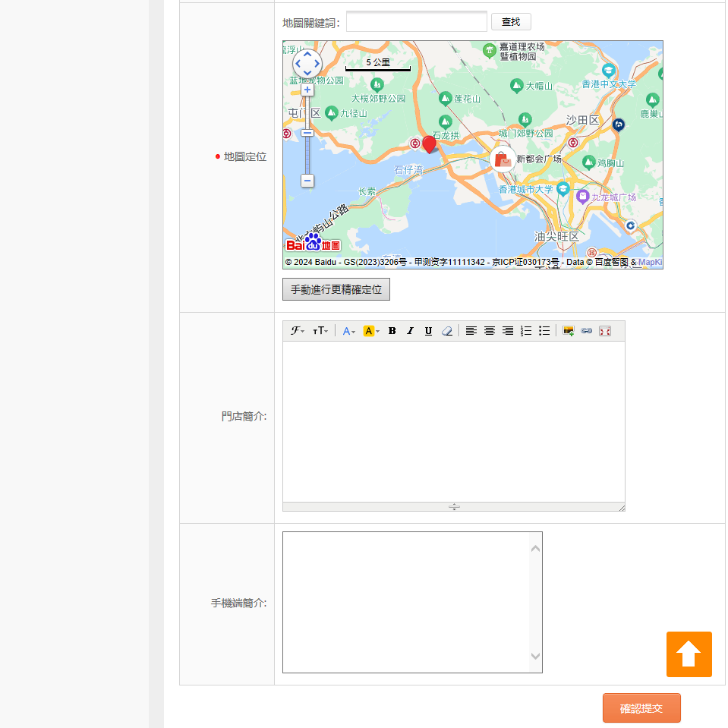The height and width of the screenshot is (728, 728).
Task: Click the map zoom slider track
Action: click(307, 156)
